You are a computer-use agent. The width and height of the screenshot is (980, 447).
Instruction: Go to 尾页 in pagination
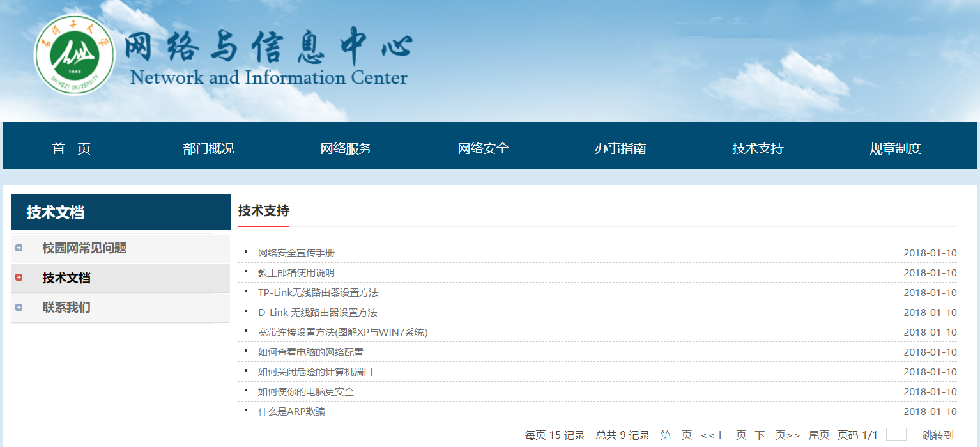pyautogui.click(x=819, y=435)
